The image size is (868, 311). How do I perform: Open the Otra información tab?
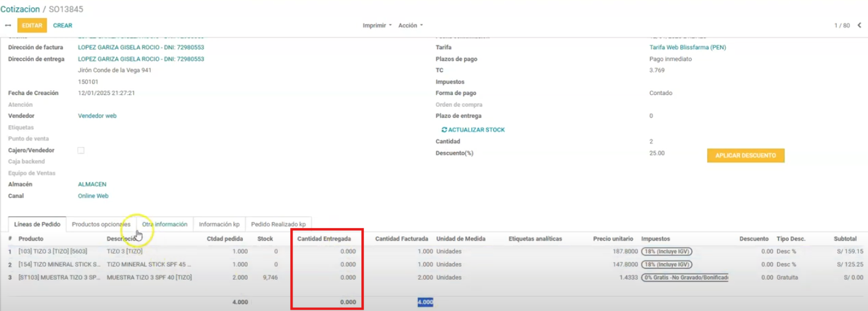tap(164, 225)
